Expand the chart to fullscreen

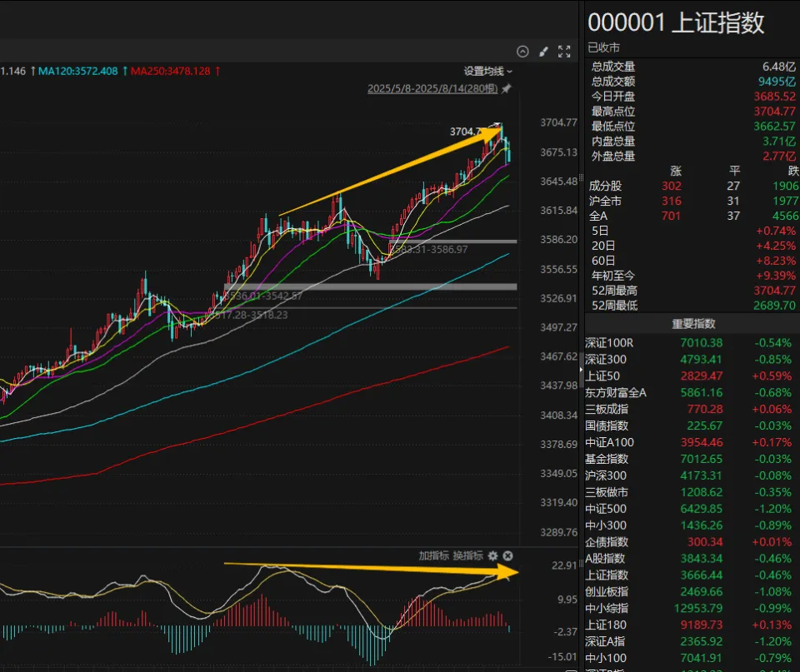(564, 52)
